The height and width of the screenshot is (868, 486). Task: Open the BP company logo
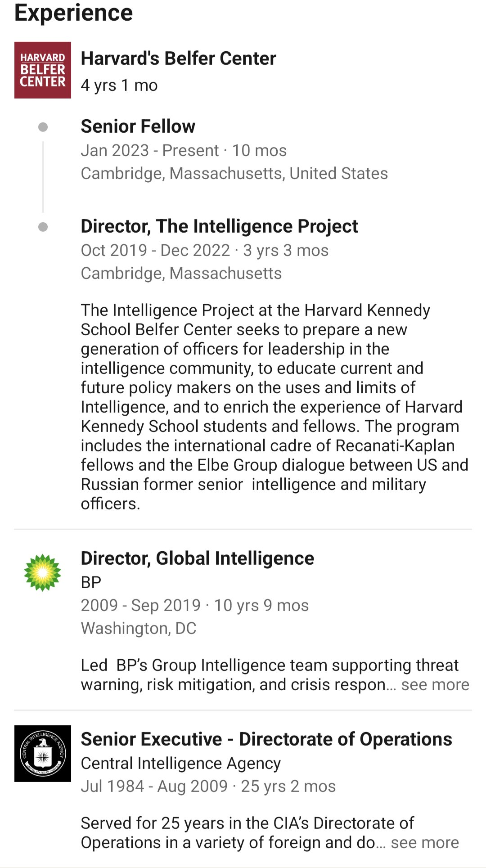pos(43,572)
